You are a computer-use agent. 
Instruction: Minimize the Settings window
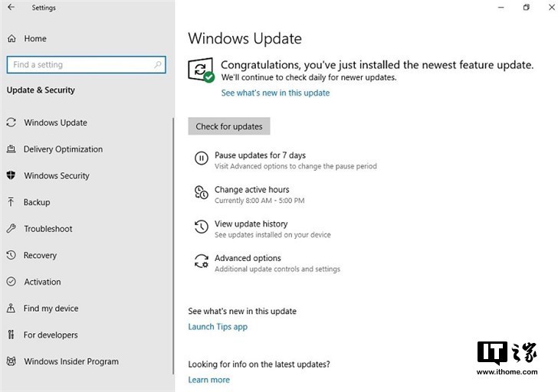click(501, 8)
